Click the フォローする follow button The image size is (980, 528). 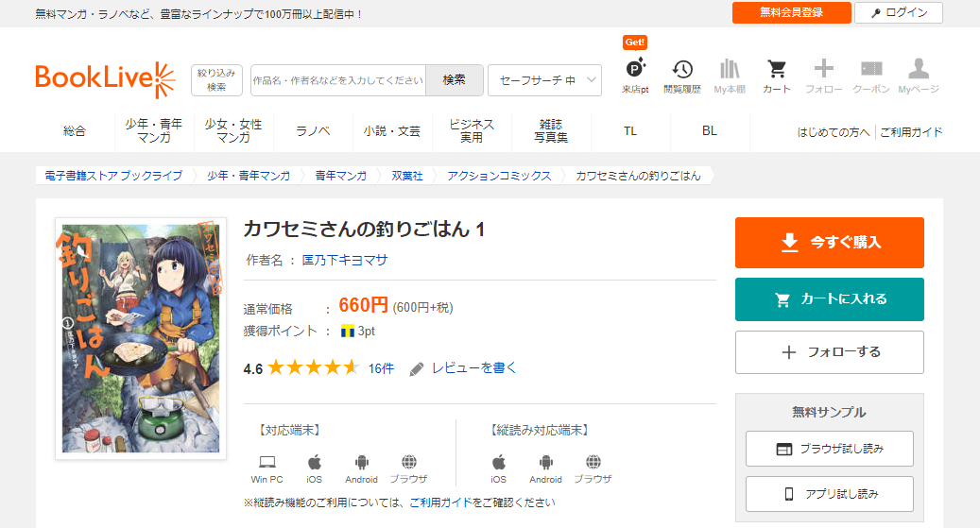829,352
